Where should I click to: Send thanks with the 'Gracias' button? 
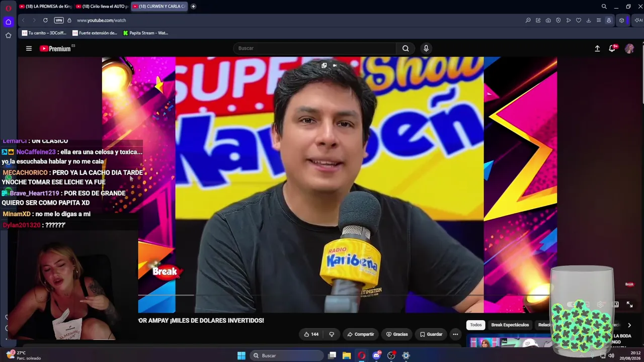tap(397, 334)
